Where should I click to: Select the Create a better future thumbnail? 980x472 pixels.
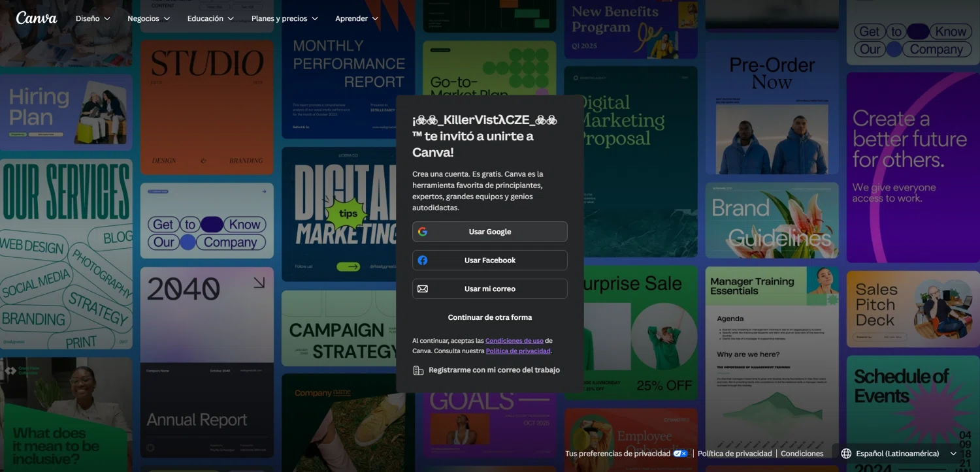pos(913,168)
